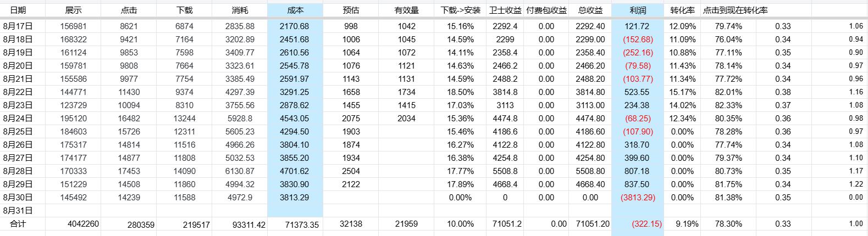The height and width of the screenshot is (236, 868).
Task: Click the revenue cell 5508.8
Action: click(505, 171)
